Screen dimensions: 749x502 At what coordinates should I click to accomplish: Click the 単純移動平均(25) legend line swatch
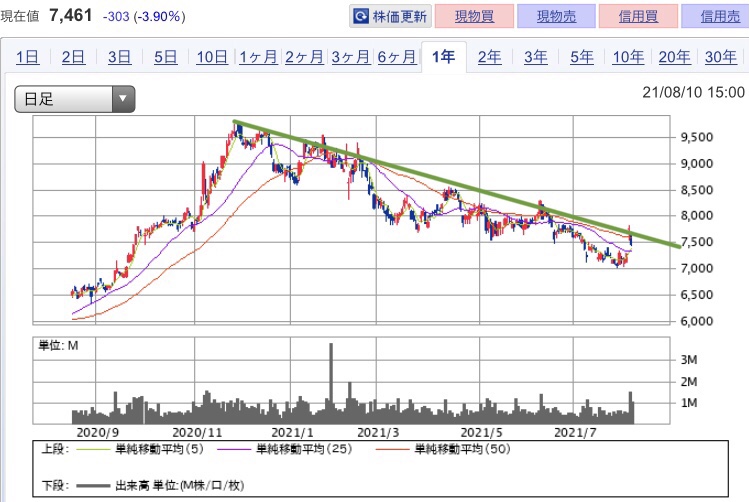(231, 448)
